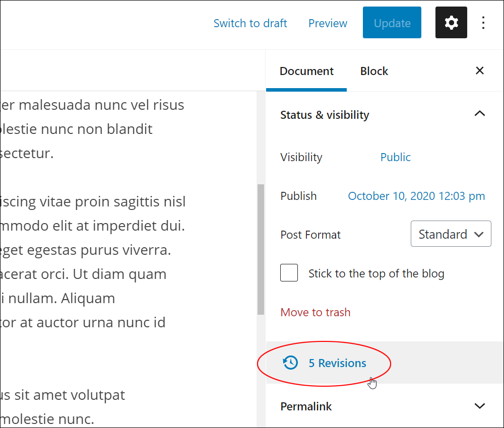
Task: Close the settings sidebar with X
Action: [x=480, y=71]
